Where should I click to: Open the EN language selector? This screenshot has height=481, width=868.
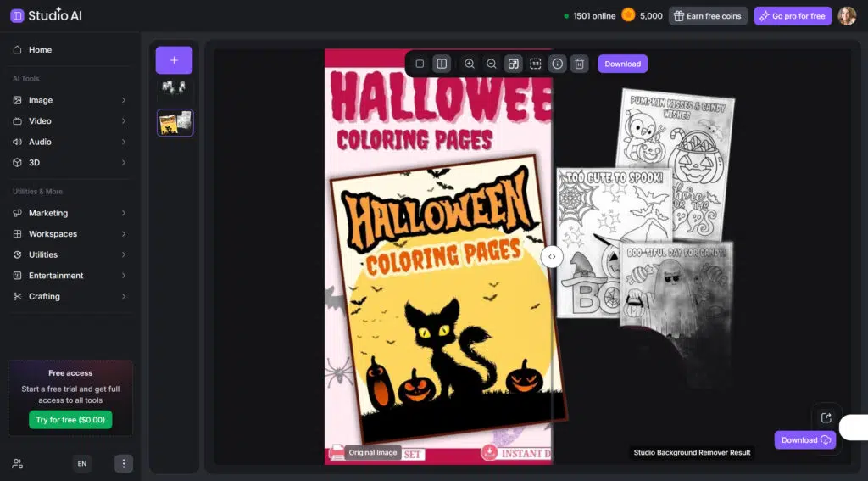(x=82, y=464)
